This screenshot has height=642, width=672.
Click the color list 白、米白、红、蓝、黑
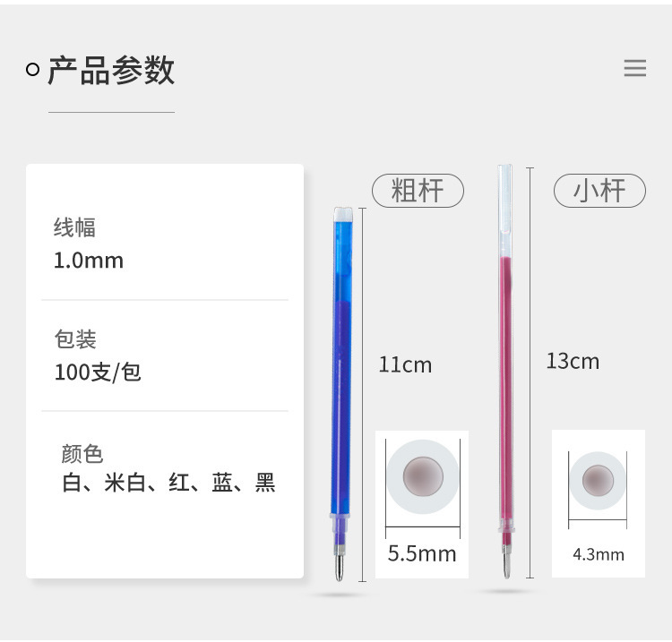(x=168, y=484)
